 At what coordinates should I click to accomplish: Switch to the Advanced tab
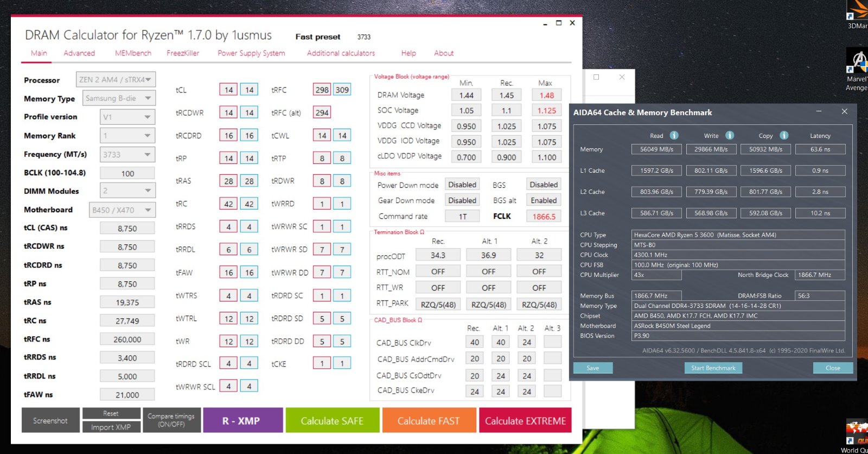click(x=79, y=53)
